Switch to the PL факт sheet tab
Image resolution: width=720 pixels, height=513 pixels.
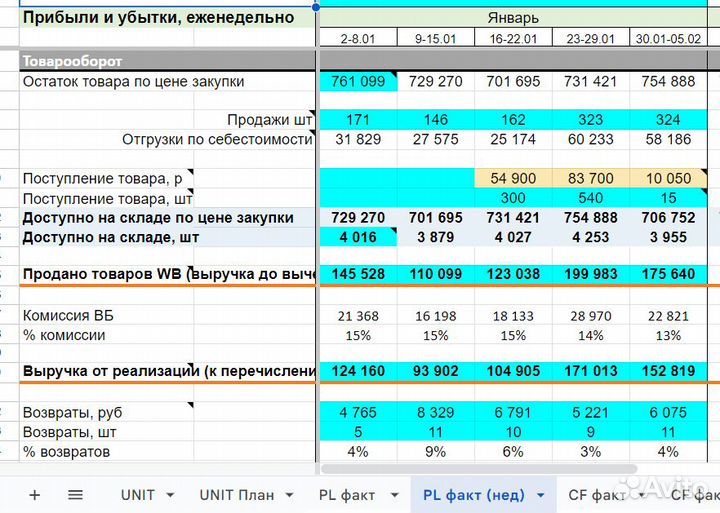[x=347, y=495]
